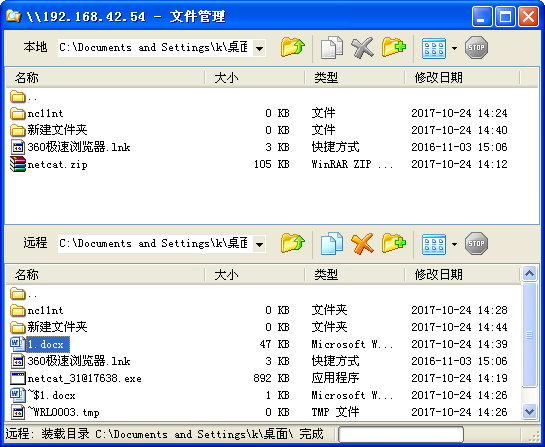
Task: Open view mode dropdown arrow in remote toolbar
Action: coord(454,244)
